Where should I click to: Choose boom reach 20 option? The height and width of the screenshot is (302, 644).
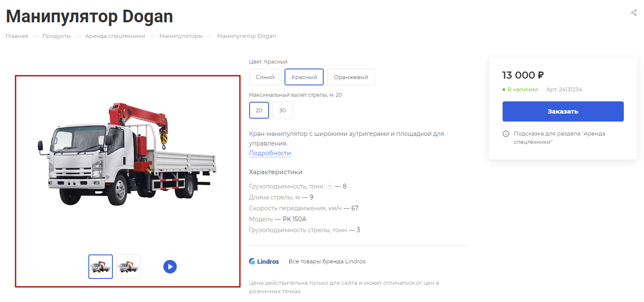point(259,110)
